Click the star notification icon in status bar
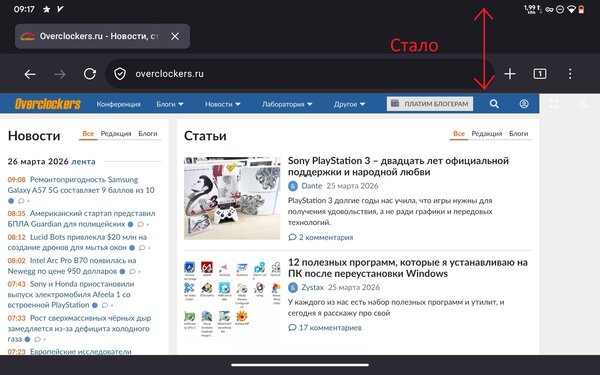Viewport: 600px width, 375px height. click(x=46, y=9)
